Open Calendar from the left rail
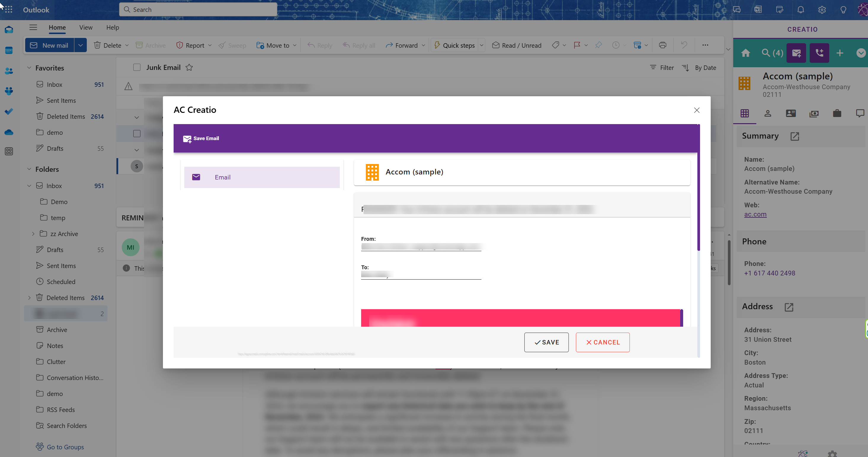 pyautogui.click(x=9, y=51)
